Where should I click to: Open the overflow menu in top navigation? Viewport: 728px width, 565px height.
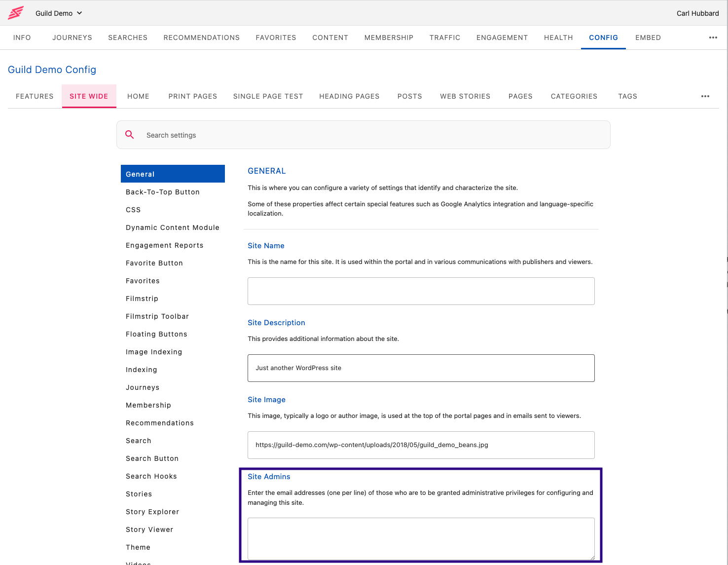(713, 38)
